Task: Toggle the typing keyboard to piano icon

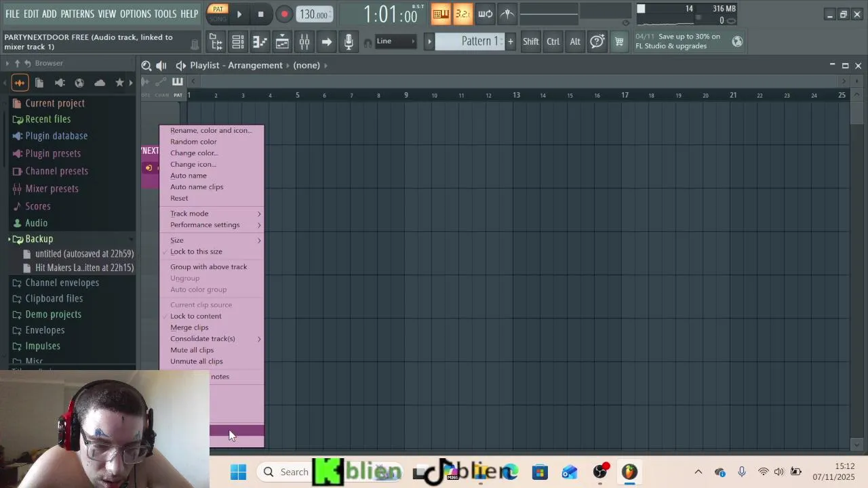Action: tap(441, 14)
